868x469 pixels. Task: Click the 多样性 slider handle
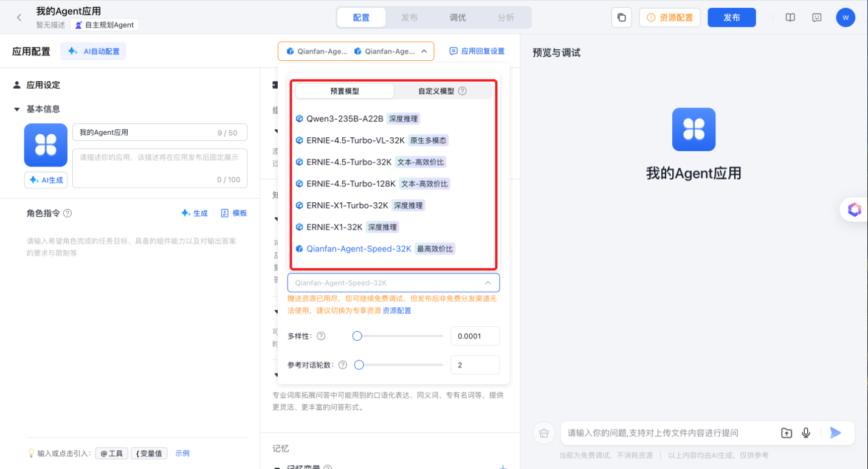coord(357,336)
